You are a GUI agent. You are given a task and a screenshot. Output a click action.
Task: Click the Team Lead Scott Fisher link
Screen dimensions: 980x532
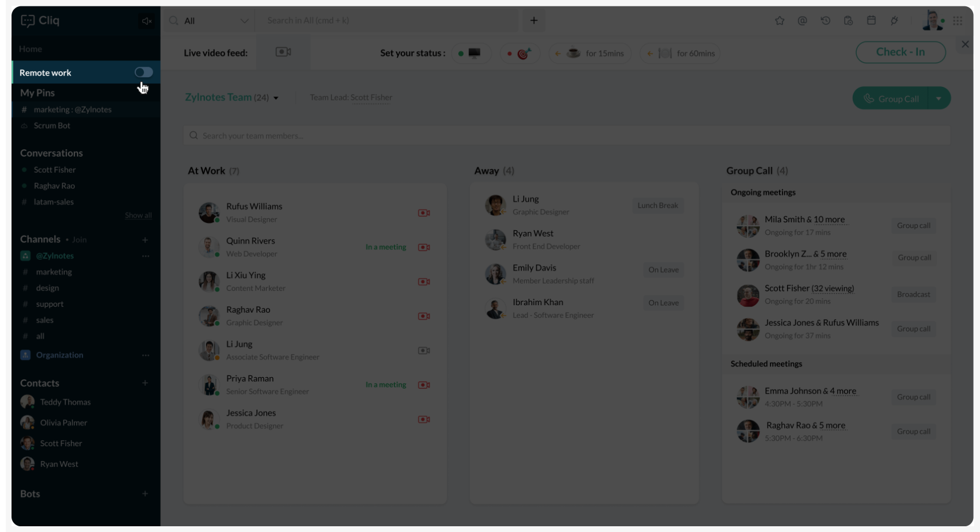coord(371,97)
